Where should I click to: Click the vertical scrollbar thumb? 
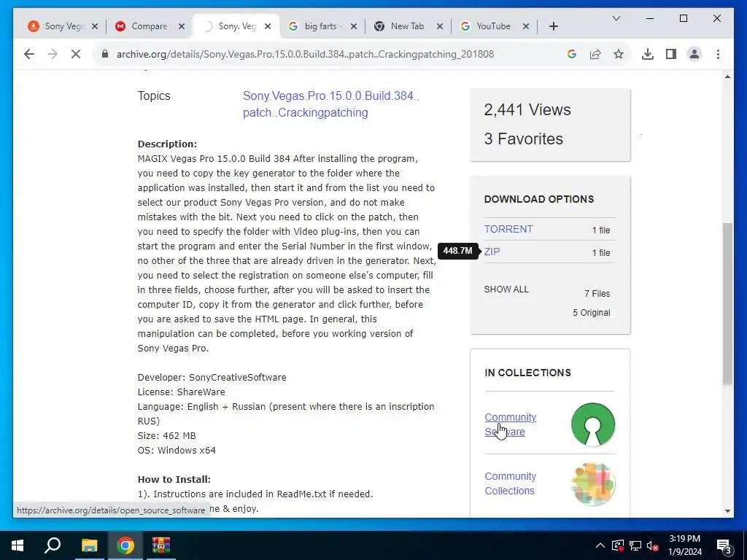pos(727,304)
